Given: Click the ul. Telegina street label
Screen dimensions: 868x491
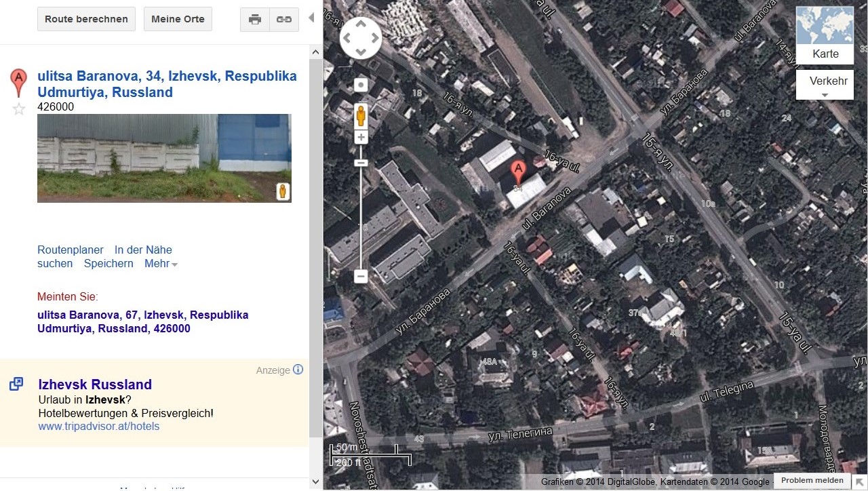Looking at the screenshot, I should click(726, 391).
